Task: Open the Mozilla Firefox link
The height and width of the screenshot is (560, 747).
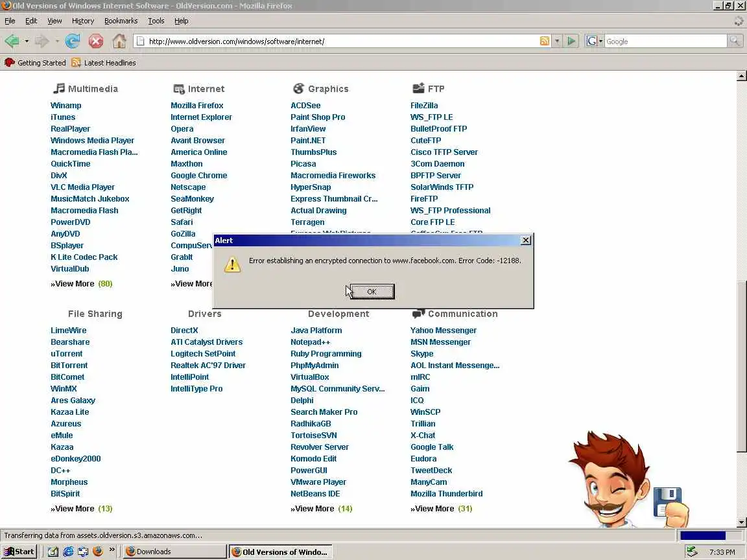Action: (196, 105)
